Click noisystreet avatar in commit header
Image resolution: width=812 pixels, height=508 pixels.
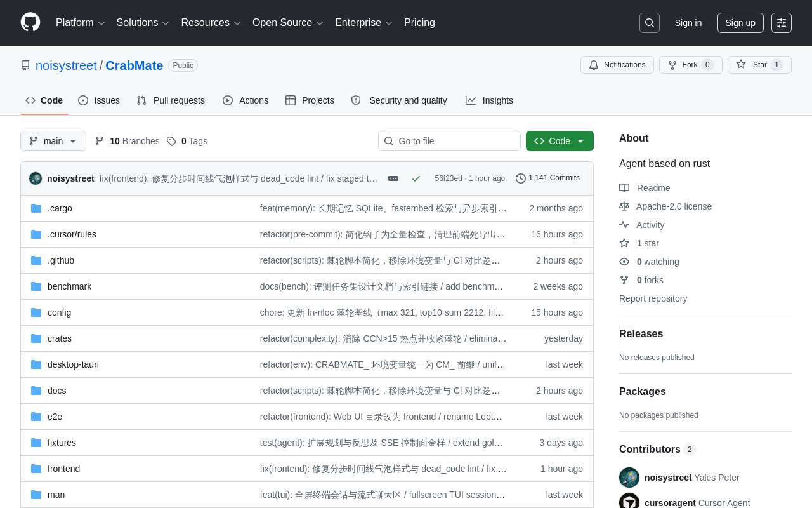click(36, 178)
